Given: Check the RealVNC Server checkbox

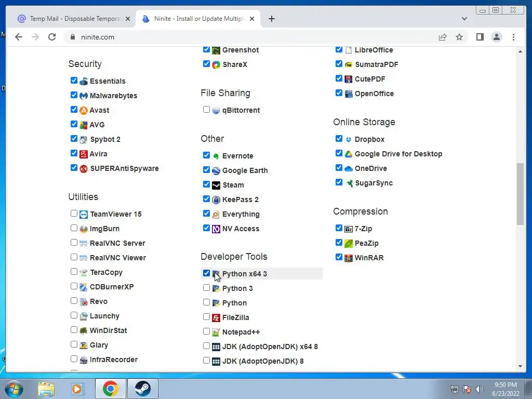Looking at the screenshot, I should 74,243.
